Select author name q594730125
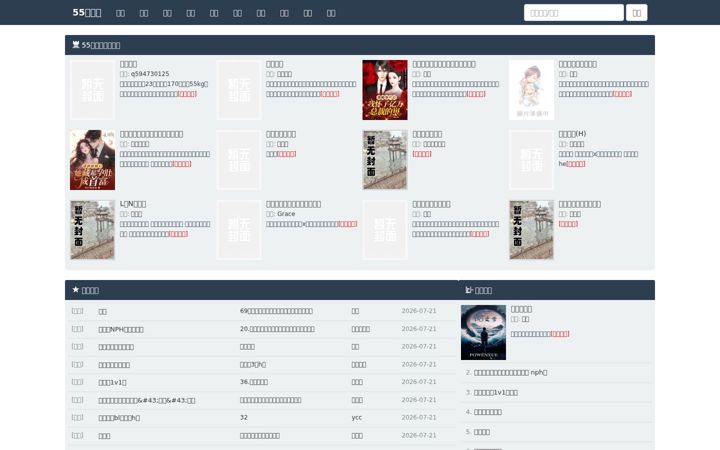Screen dimensions: 720x450 coord(150,74)
